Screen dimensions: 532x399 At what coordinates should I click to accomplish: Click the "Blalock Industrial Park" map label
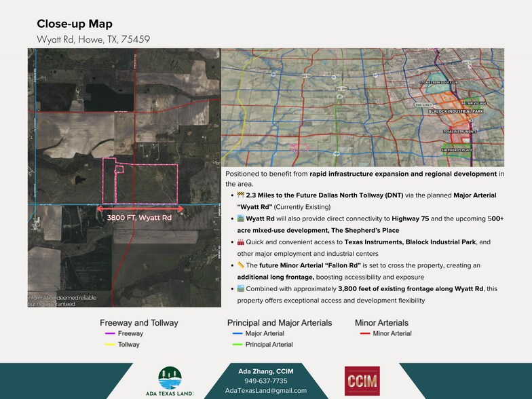(x=456, y=111)
